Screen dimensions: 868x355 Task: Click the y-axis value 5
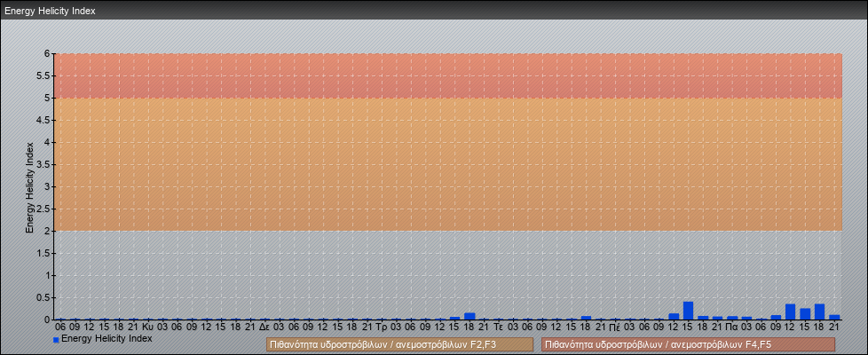tap(48, 98)
